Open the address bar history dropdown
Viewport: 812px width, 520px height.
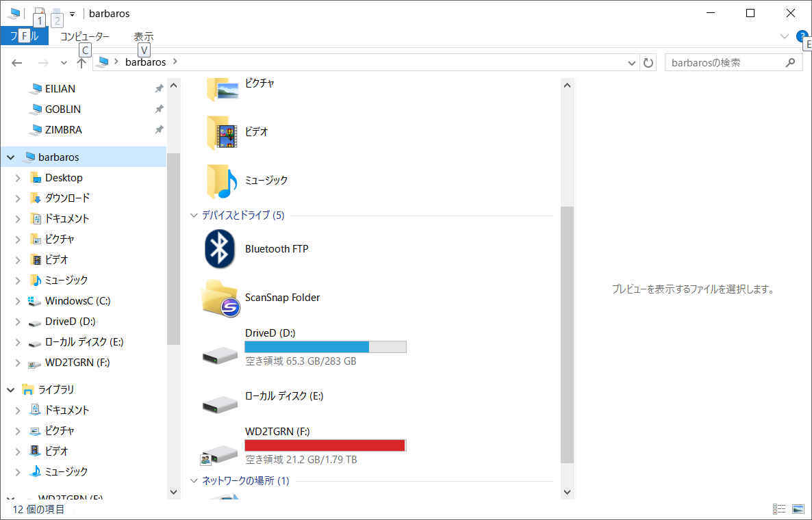point(631,63)
